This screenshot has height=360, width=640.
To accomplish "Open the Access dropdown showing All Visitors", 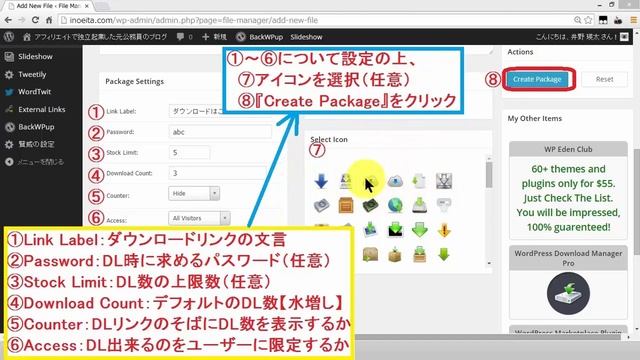I will click(x=199, y=218).
